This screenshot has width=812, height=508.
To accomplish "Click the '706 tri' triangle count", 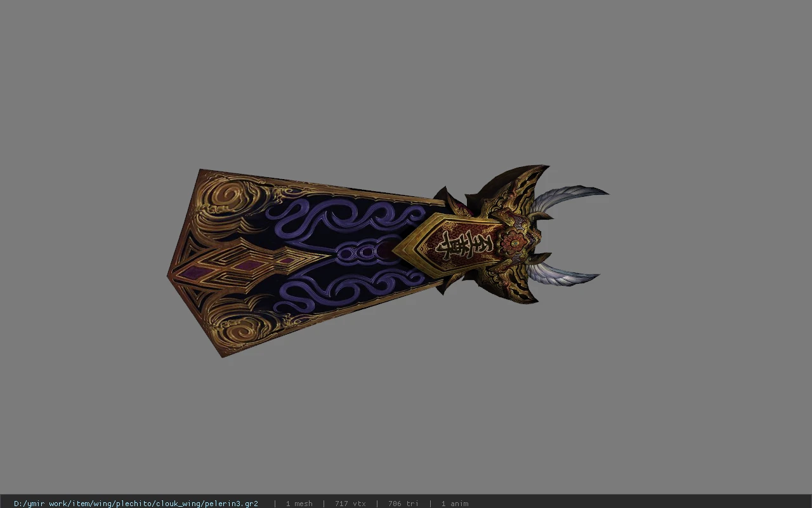I will [403, 504].
